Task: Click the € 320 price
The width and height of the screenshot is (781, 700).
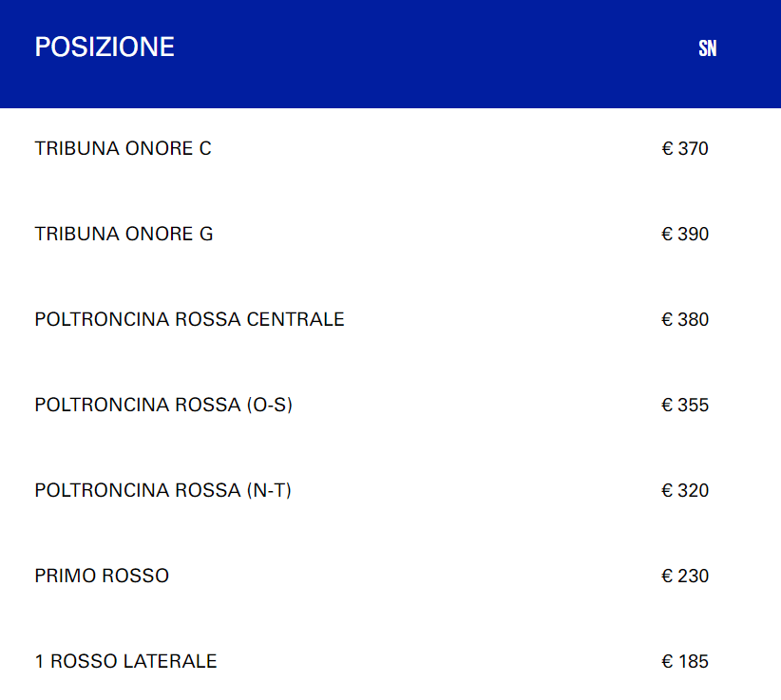Action: pyautogui.click(x=685, y=491)
